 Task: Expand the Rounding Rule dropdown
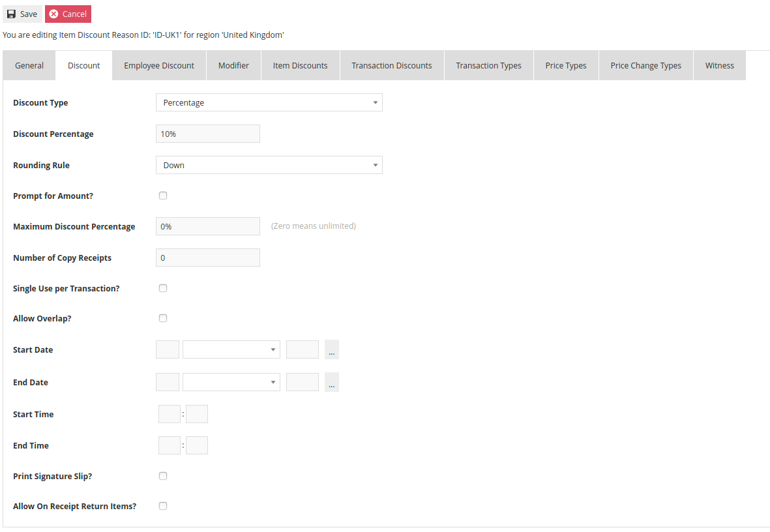click(269, 165)
